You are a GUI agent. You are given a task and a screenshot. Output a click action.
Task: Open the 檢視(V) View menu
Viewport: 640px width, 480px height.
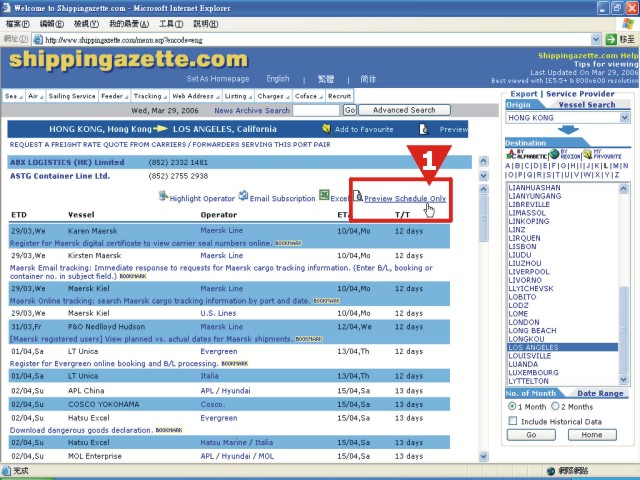(86, 24)
